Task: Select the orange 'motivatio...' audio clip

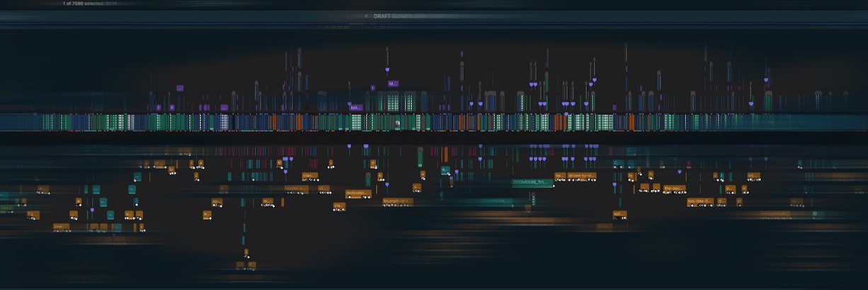Action: [x=358, y=193]
